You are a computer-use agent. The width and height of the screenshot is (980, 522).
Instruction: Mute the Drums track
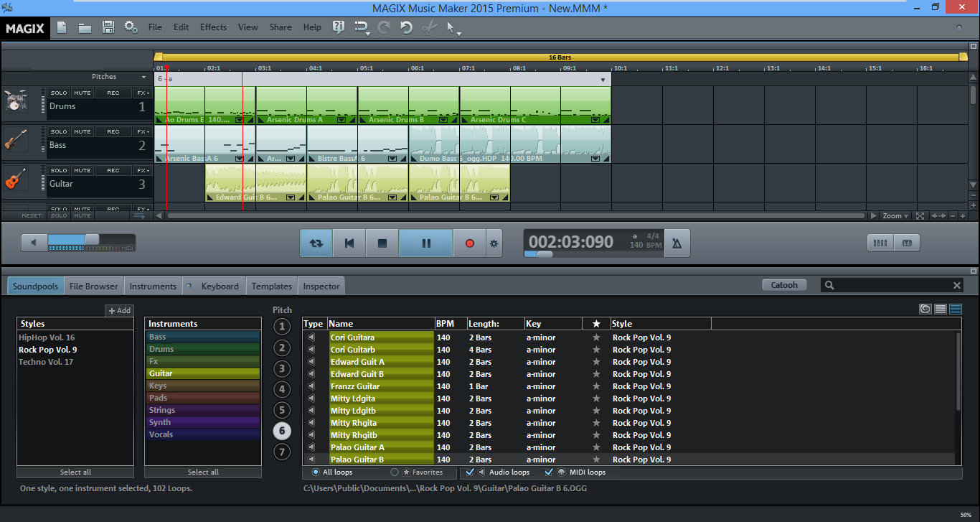[x=83, y=93]
